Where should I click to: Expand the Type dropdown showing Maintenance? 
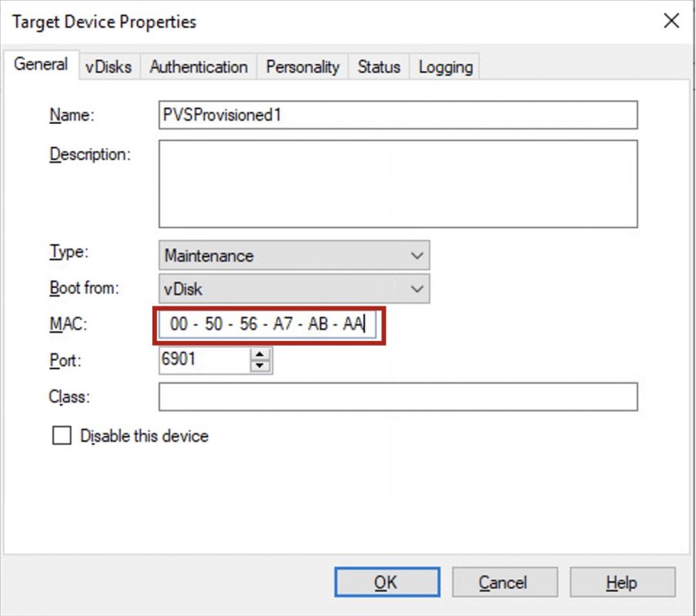click(294, 255)
